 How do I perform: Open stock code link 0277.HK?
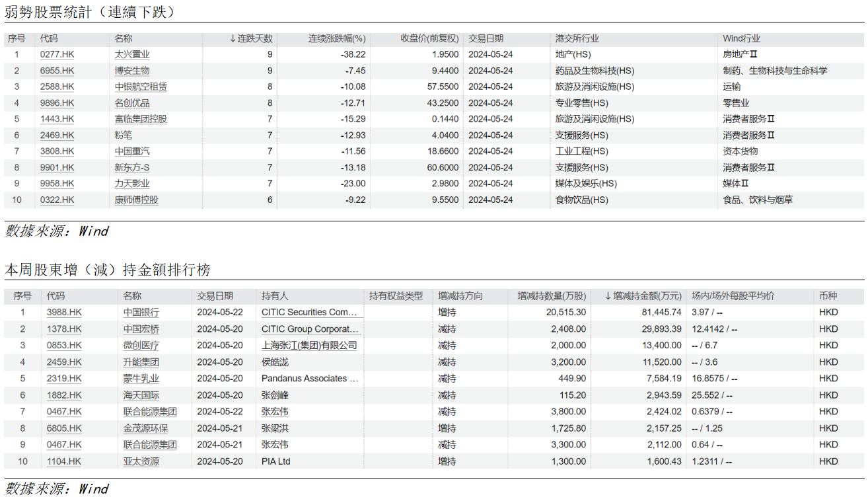click(x=57, y=54)
